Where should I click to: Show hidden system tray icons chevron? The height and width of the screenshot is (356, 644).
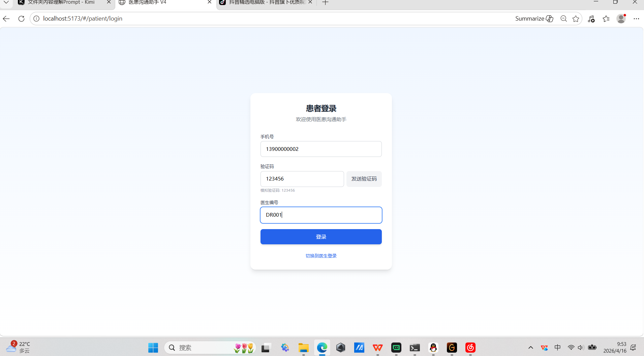coord(530,348)
